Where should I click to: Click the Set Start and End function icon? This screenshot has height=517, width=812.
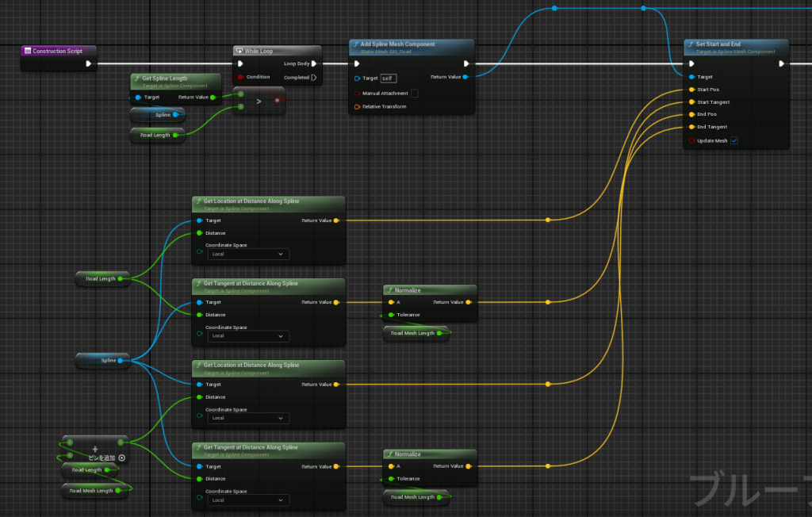[x=690, y=44]
